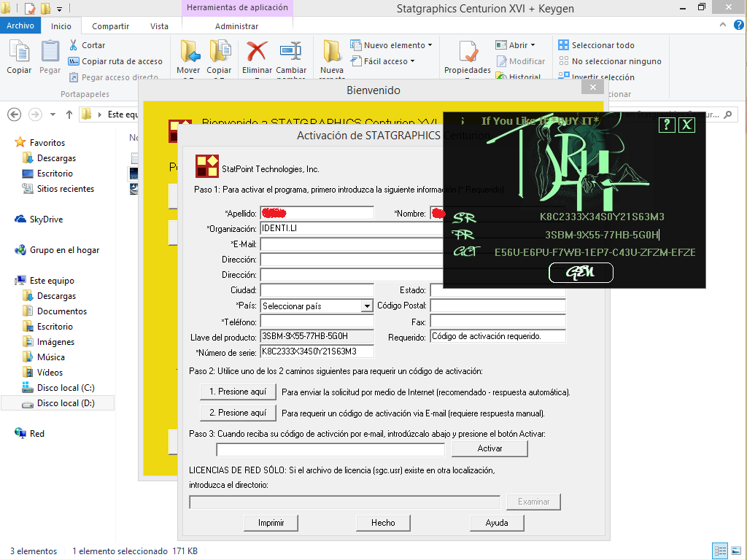Open Nuevo elemento dropdown

click(x=391, y=45)
